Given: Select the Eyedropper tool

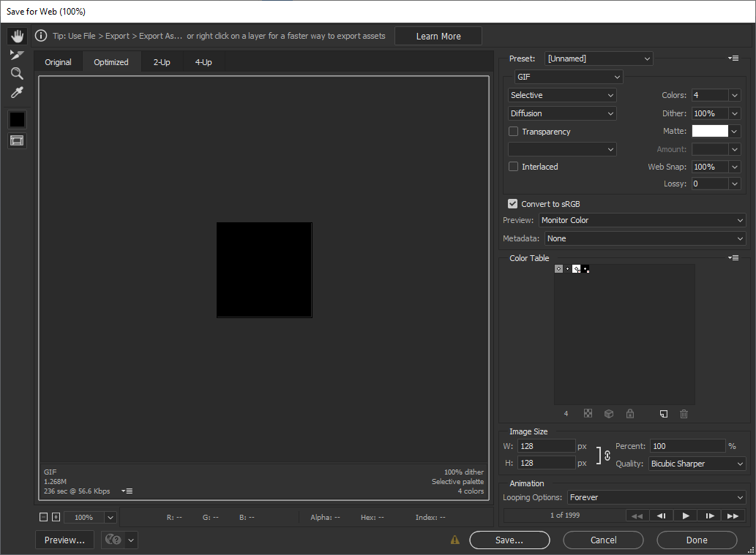Looking at the screenshot, I should point(17,92).
